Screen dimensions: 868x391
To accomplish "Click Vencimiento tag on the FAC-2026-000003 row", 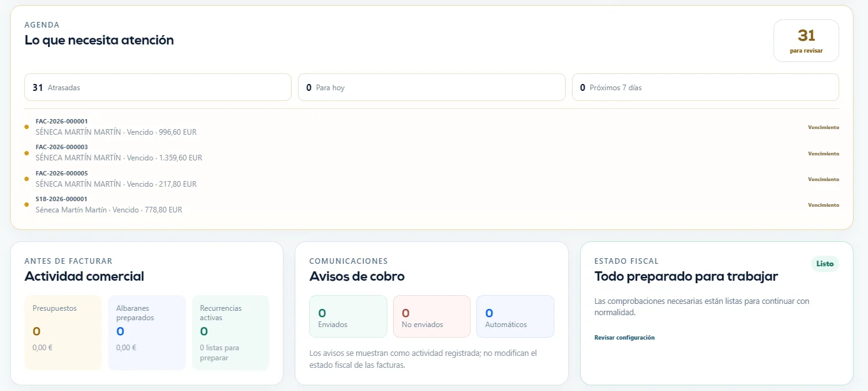I will tap(824, 154).
